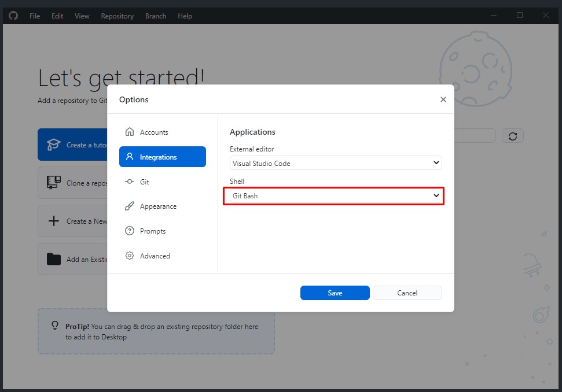Open the External editor Visual Studio Code dropdown
Screen dimensions: 562x392
[336, 163]
